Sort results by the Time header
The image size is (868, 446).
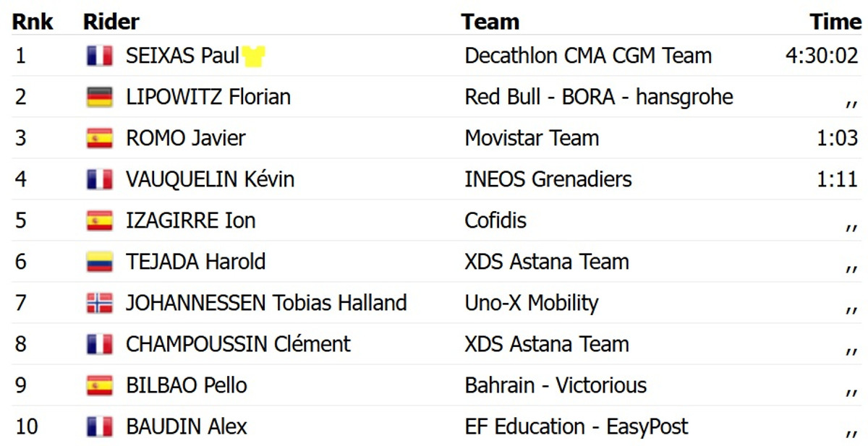coord(835,22)
